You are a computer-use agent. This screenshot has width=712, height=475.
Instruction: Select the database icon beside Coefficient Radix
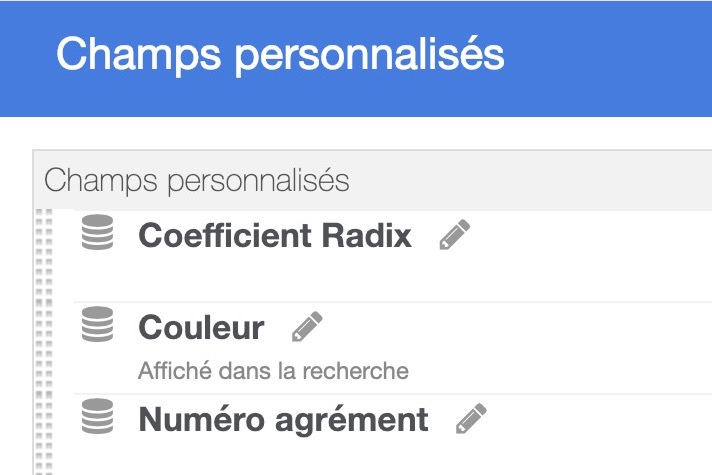(x=98, y=232)
